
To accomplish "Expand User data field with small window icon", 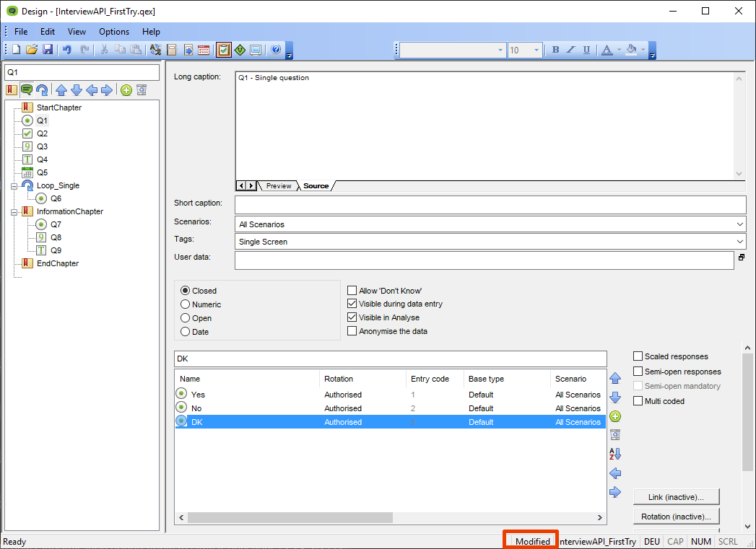I will click(x=742, y=257).
